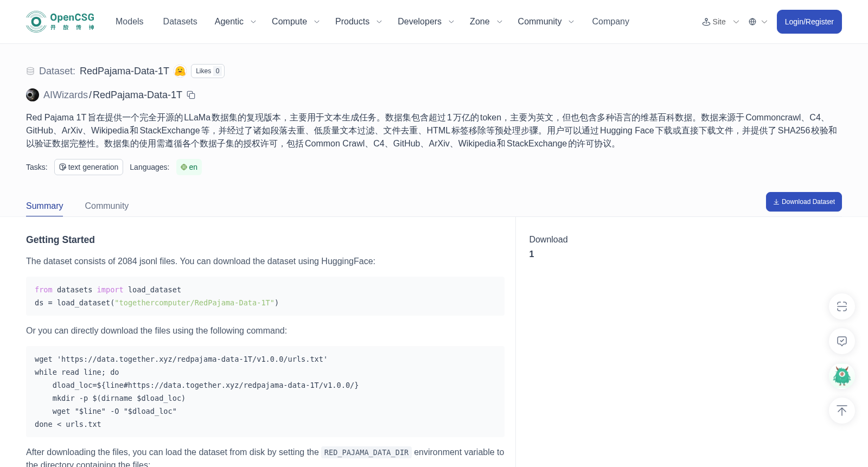Screen dimensions: 868x467
Task: Click the Download count value 1
Action: [x=532, y=254]
